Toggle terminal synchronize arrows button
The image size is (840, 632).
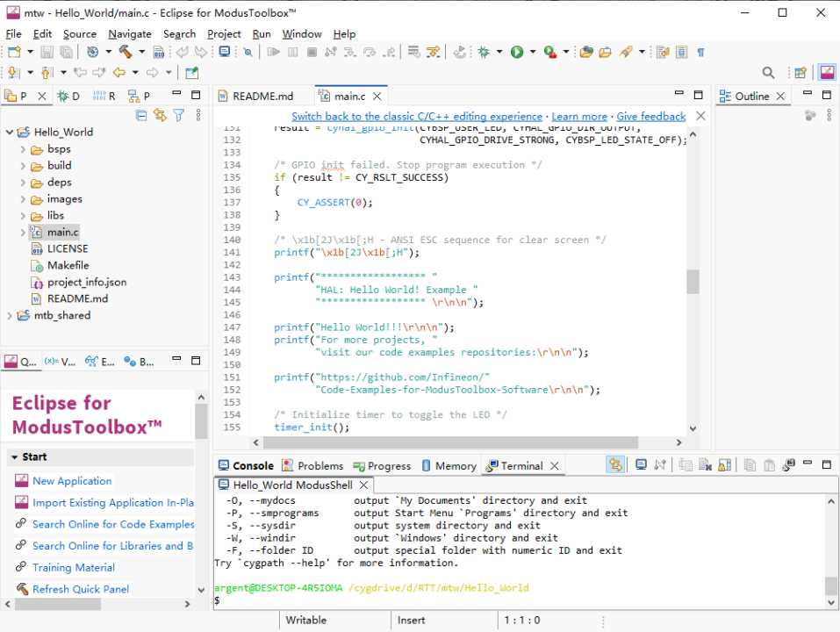tap(615, 464)
